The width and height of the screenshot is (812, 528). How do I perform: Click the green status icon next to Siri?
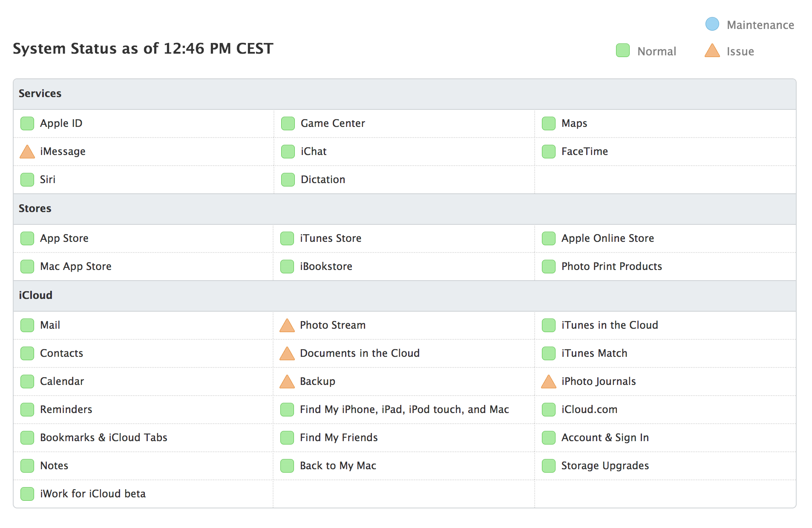pos(27,180)
